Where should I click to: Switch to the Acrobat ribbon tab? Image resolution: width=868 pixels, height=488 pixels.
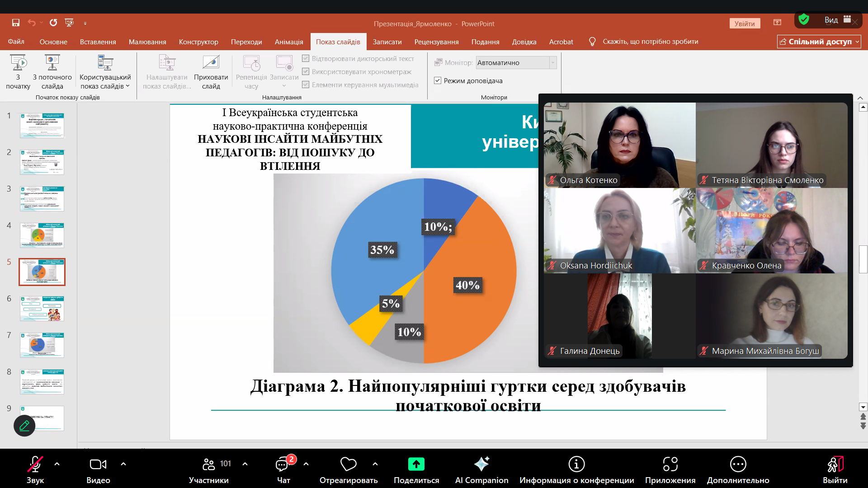point(561,42)
